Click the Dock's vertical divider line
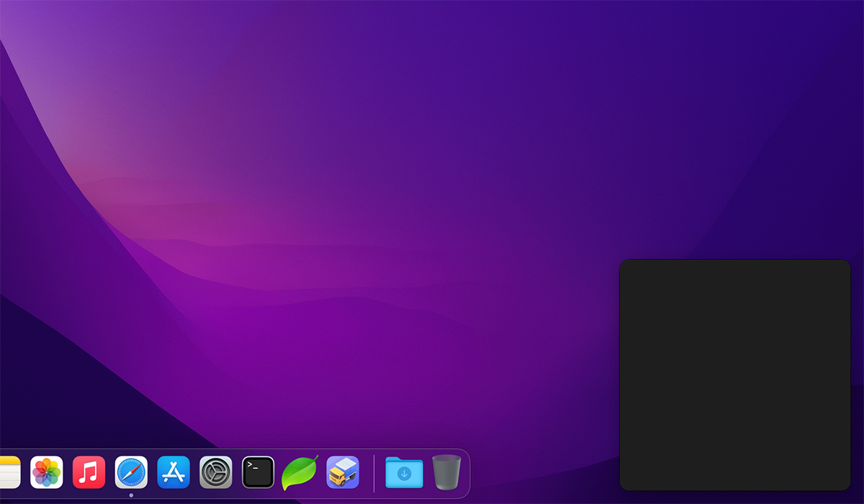Screen dimensions: 864x504 pos(374,473)
